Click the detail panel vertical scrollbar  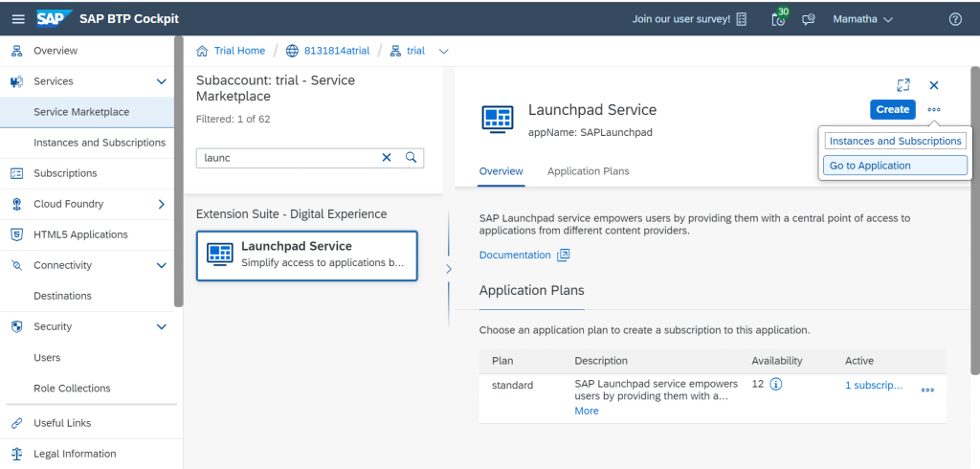(974, 219)
